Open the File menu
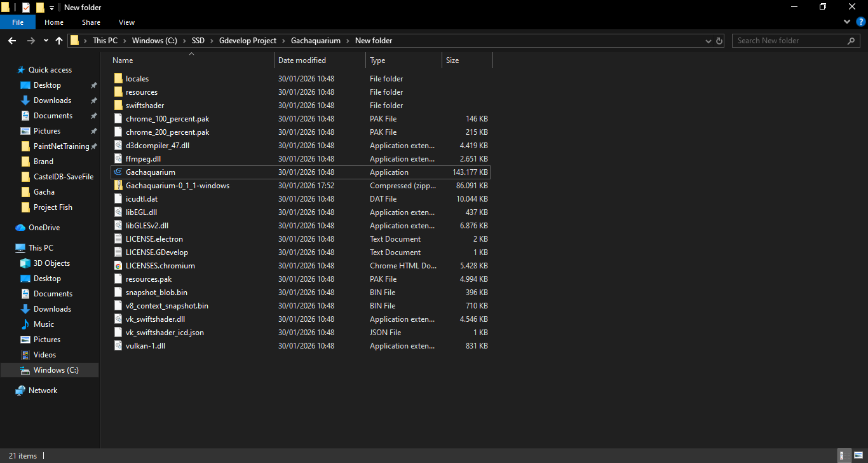Image resolution: width=868 pixels, height=463 pixels. pyautogui.click(x=18, y=22)
